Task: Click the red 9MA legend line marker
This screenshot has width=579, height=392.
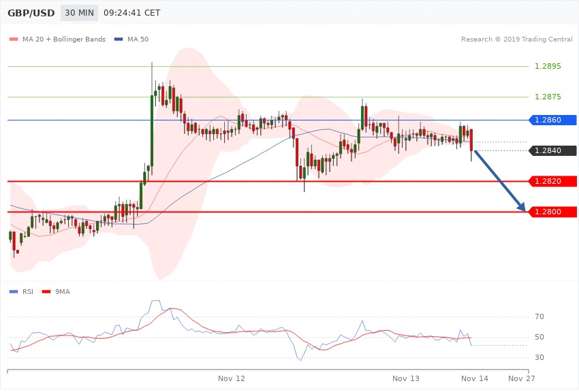Action: 47,291
